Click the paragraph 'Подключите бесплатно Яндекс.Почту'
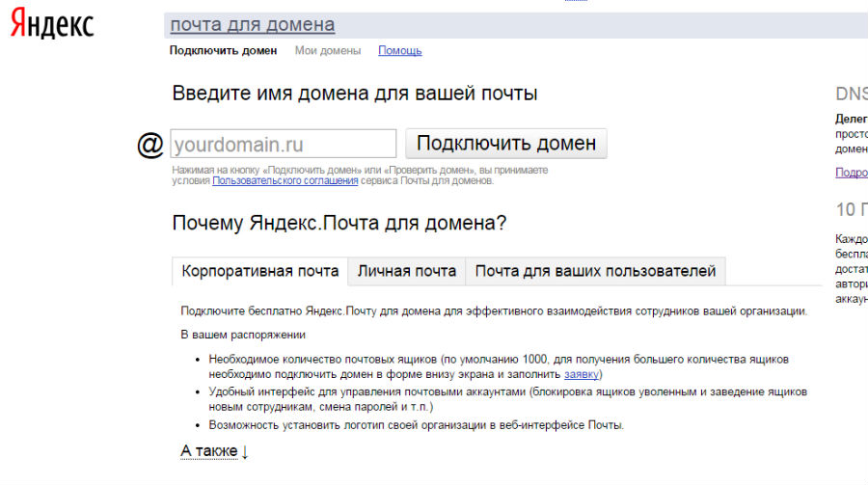Screen dimensions: 868x485 tap(494, 311)
